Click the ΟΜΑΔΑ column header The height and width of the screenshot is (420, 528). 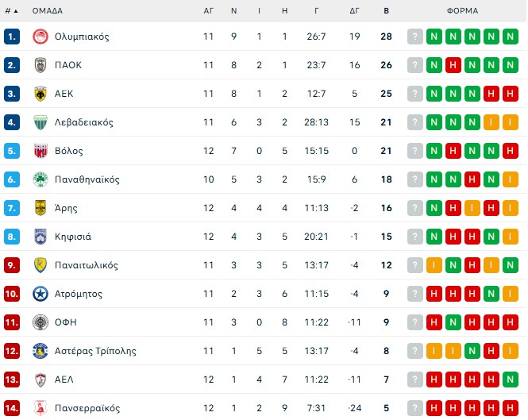(48, 11)
